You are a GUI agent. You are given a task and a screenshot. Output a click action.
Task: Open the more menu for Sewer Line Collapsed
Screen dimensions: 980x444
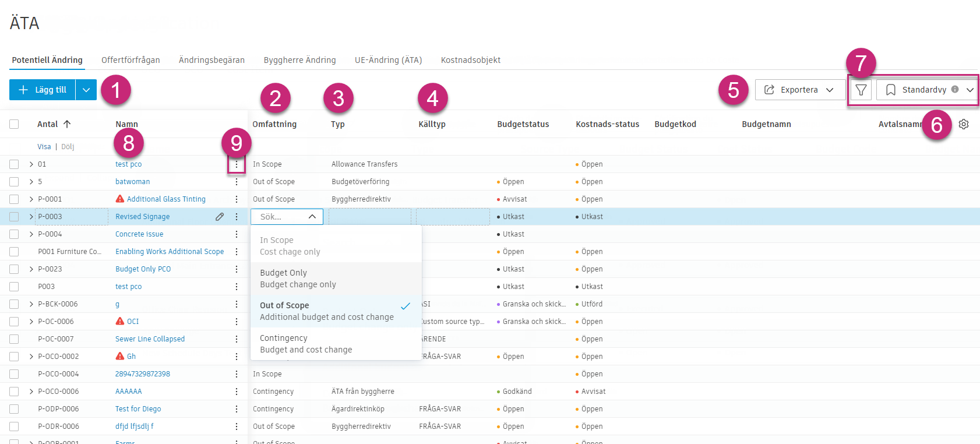click(237, 339)
